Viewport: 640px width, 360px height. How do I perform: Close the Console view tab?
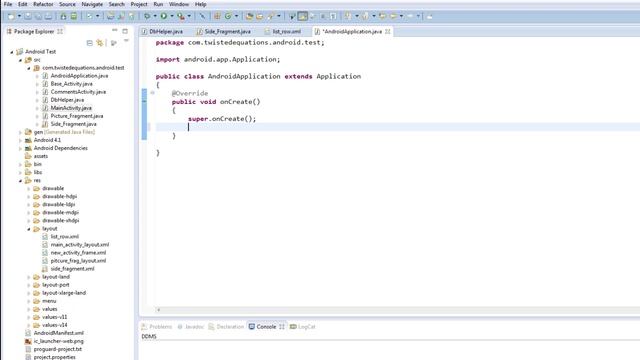(x=282, y=327)
